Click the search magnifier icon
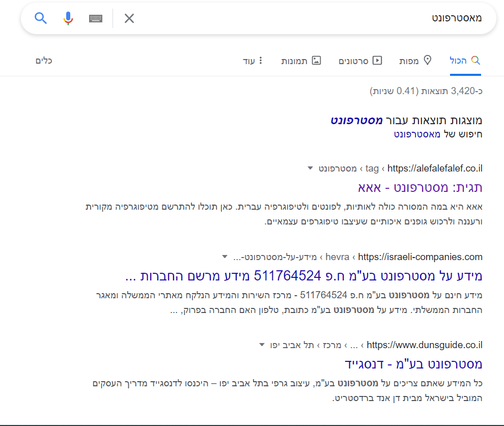 coord(41,17)
